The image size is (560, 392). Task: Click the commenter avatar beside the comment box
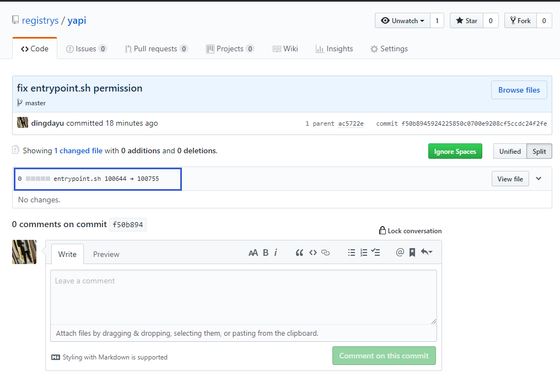click(x=24, y=252)
